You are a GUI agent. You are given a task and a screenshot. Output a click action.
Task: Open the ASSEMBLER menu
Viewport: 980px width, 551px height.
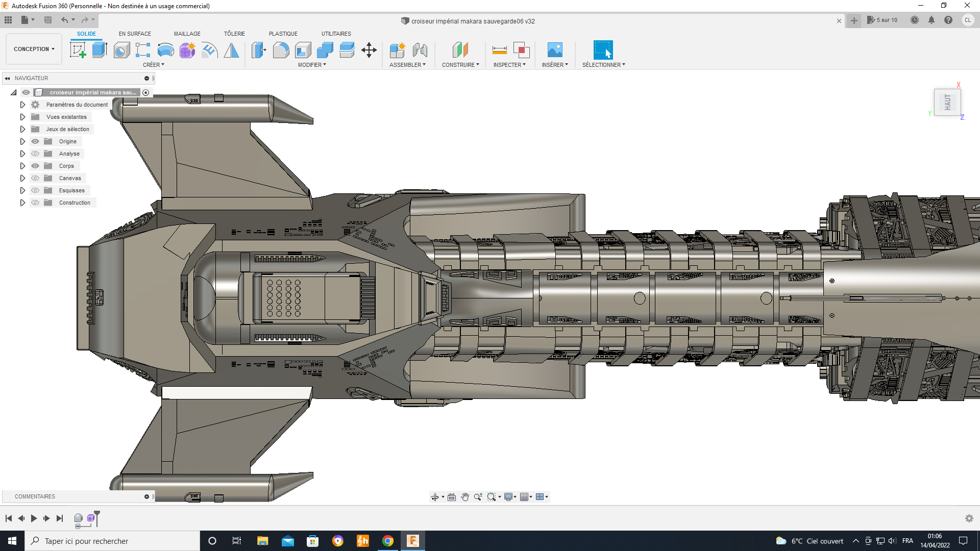407,65
